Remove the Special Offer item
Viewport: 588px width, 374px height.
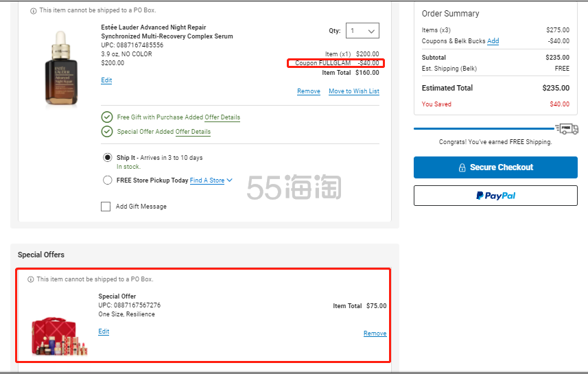[375, 333]
